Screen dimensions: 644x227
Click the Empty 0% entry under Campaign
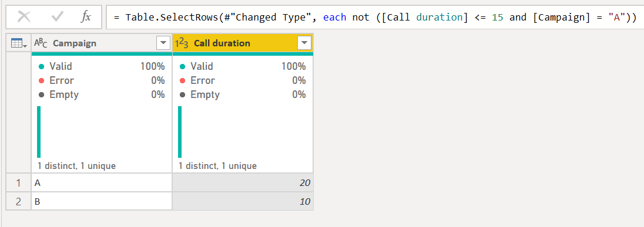pos(102,94)
